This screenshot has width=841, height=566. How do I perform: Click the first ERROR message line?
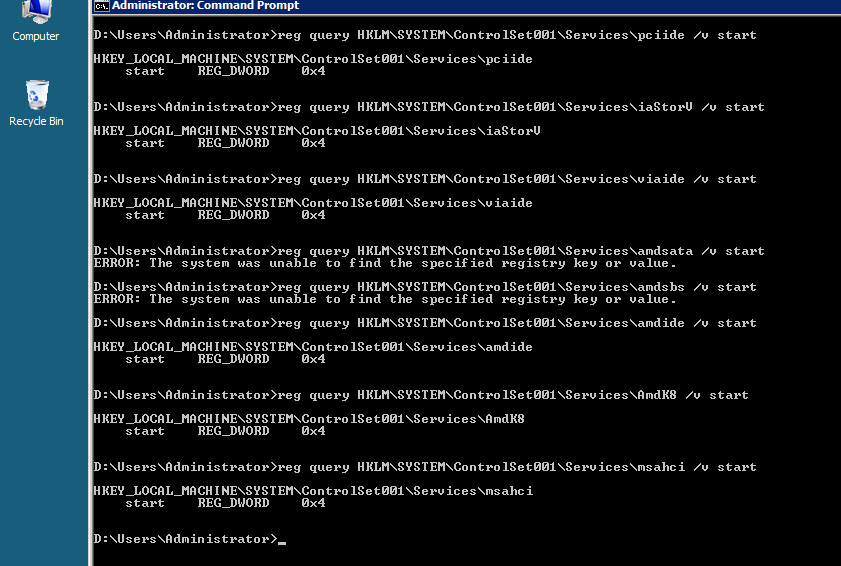pyautogui.click(x=385, y=263)
